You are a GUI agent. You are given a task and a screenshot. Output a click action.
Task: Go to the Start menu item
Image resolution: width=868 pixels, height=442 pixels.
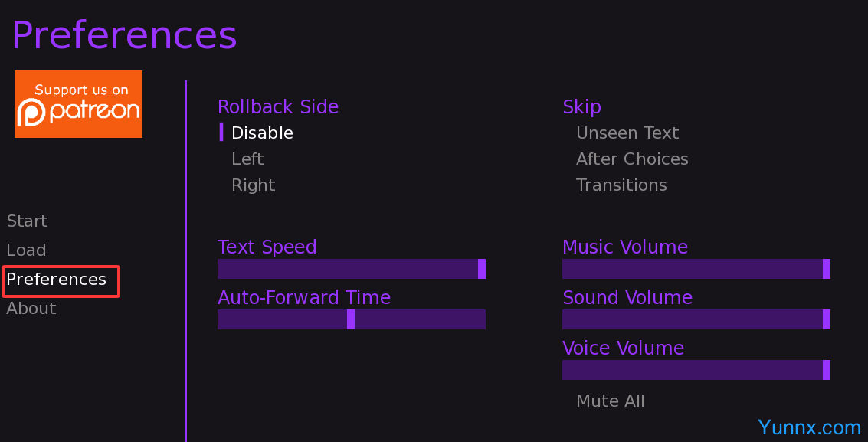click(x=27, y=221)
